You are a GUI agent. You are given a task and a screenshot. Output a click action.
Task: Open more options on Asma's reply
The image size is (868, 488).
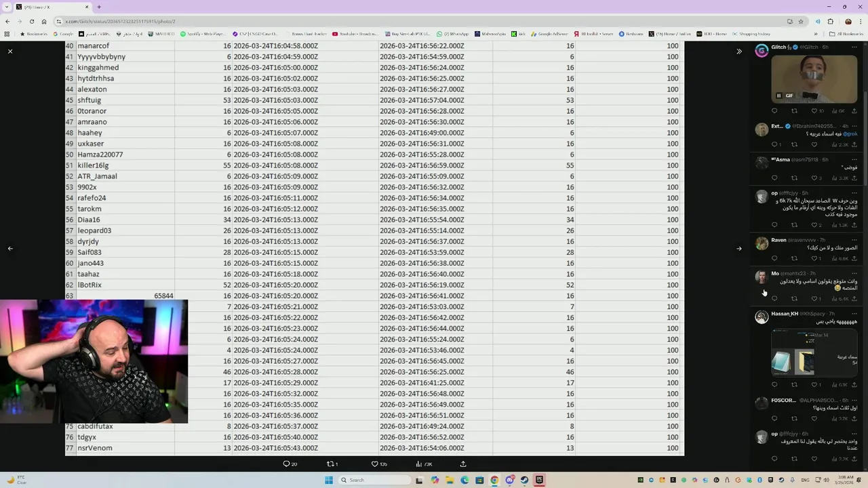854,159
